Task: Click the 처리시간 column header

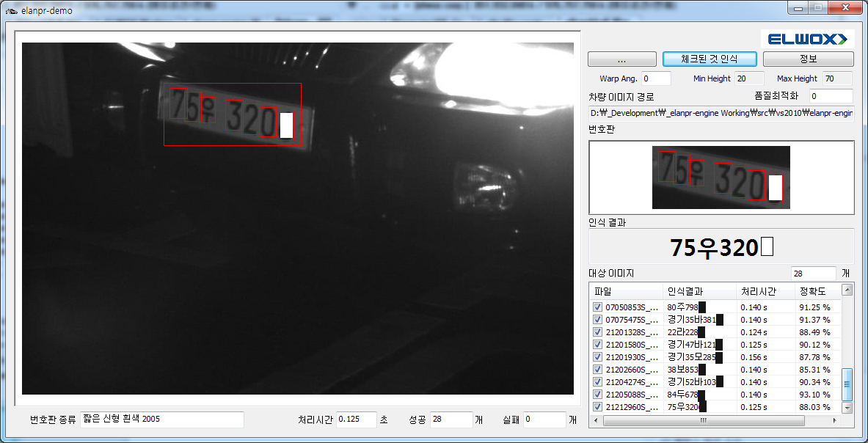Action: [x=765, y=291]
